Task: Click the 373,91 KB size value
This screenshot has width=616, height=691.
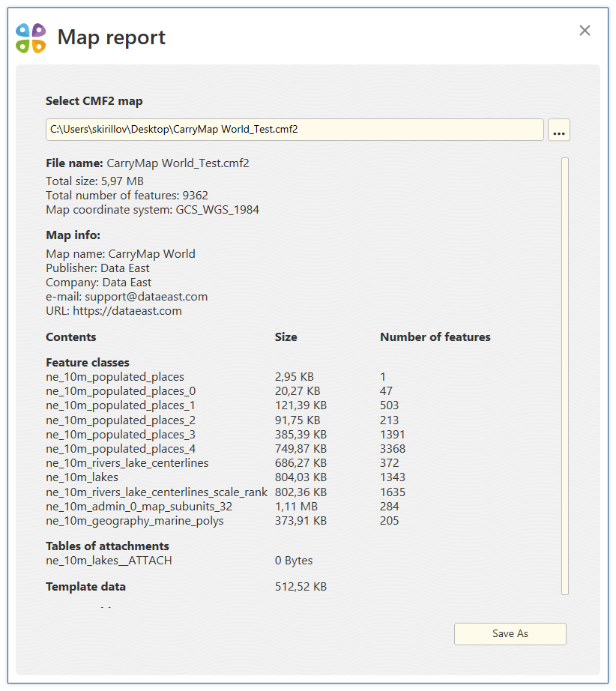Action: pos(301,520)
